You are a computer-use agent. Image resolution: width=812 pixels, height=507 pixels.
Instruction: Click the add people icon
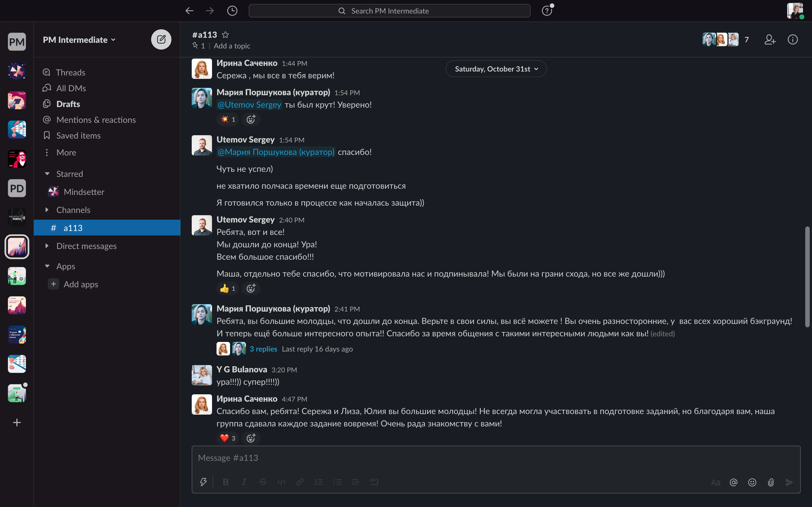click(x=770, y=39)
